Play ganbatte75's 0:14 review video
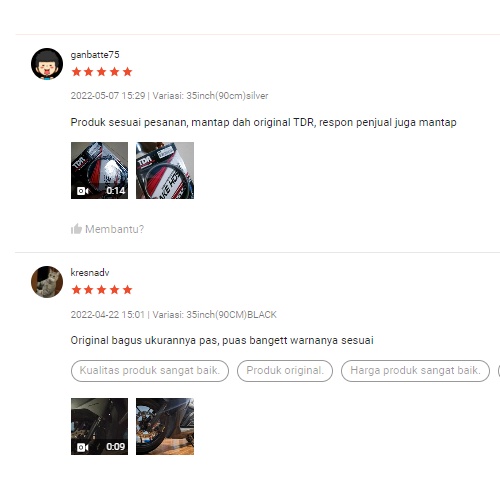The height and width of the screenshot is (500, 500). point(99,170)
